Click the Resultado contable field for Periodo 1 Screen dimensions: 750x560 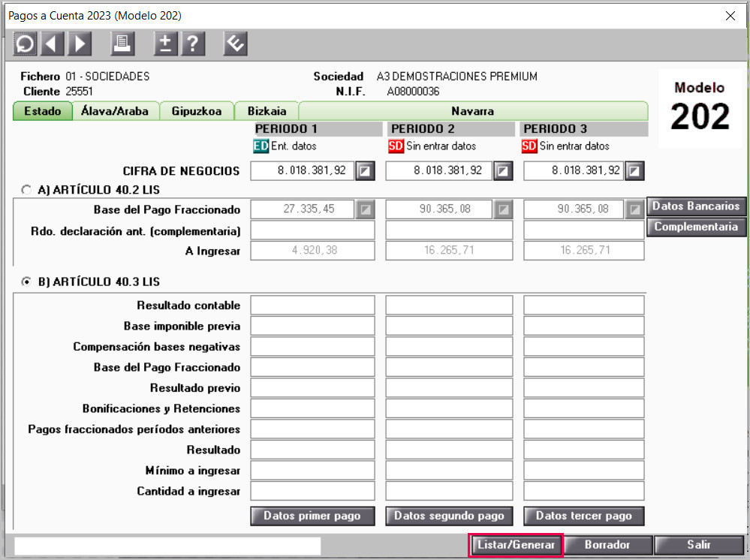point(312,305)
